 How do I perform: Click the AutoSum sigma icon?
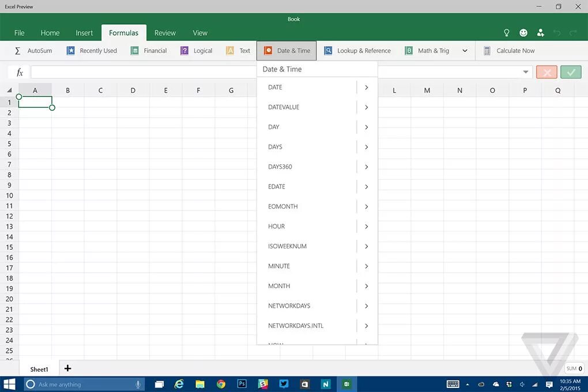(x=18, y=51)
